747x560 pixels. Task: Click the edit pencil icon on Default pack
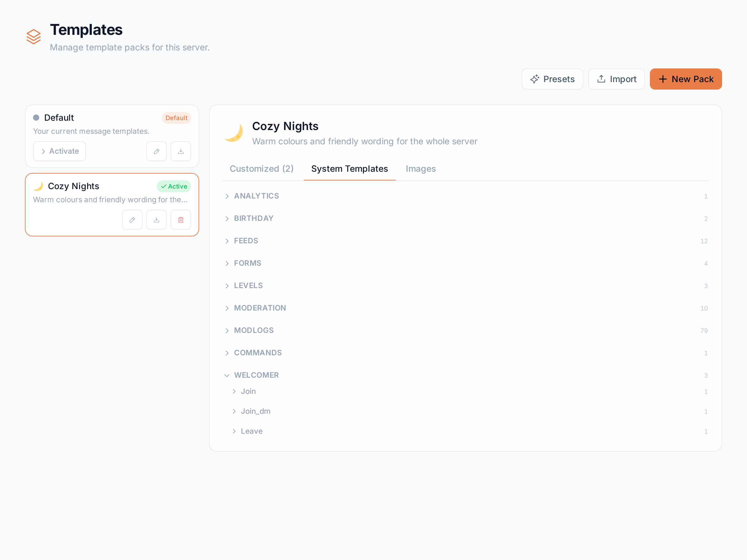(156, 151)
